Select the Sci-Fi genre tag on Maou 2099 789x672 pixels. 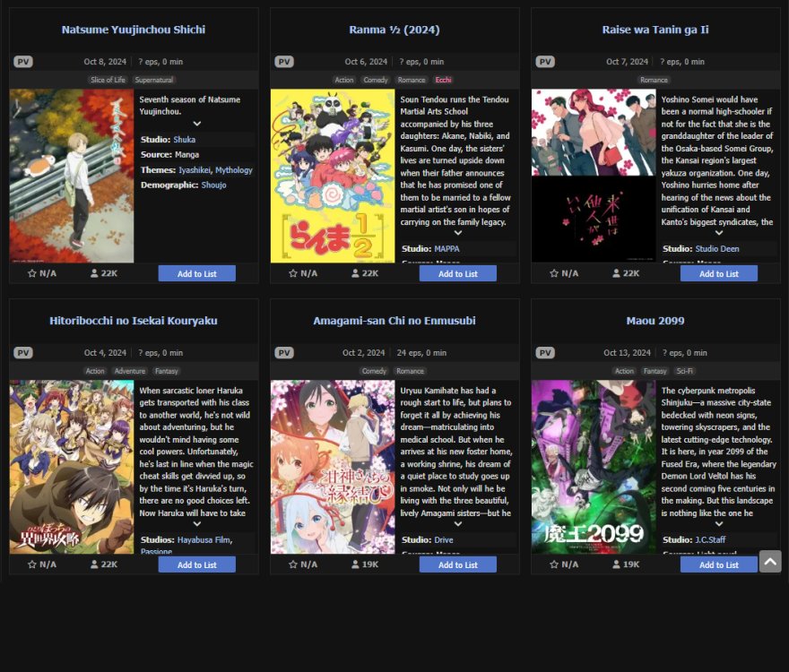point(684,371)
